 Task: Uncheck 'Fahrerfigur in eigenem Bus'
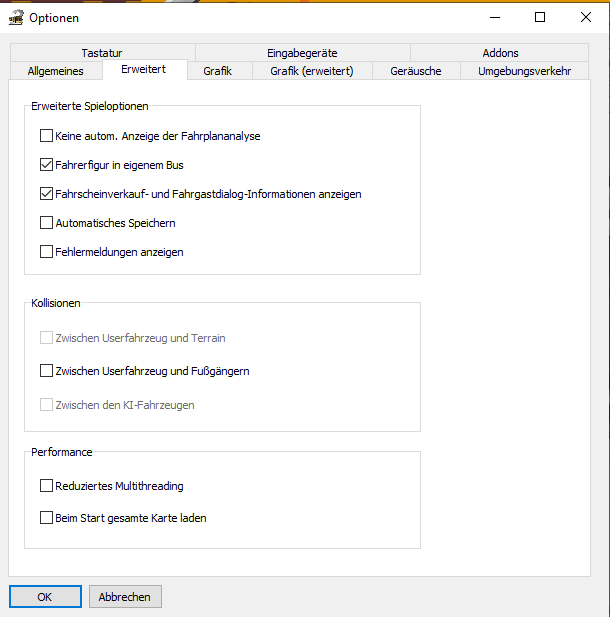pos(46,164)
